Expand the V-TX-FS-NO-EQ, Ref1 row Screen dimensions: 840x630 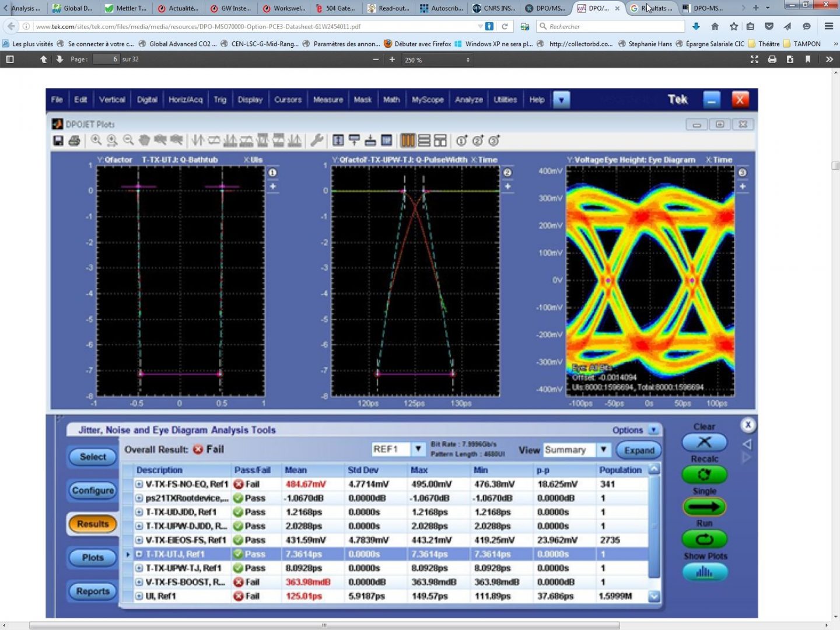point(139,484)
